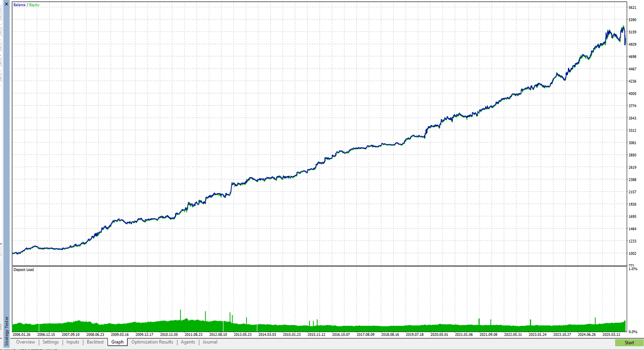644x350 pixels.
Task: Click the active Graph tab
Action: (118, 342)
